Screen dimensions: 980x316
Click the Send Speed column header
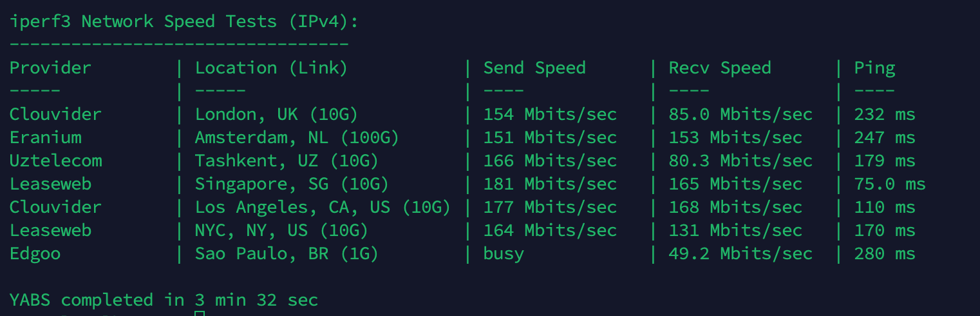coord(534,68)
